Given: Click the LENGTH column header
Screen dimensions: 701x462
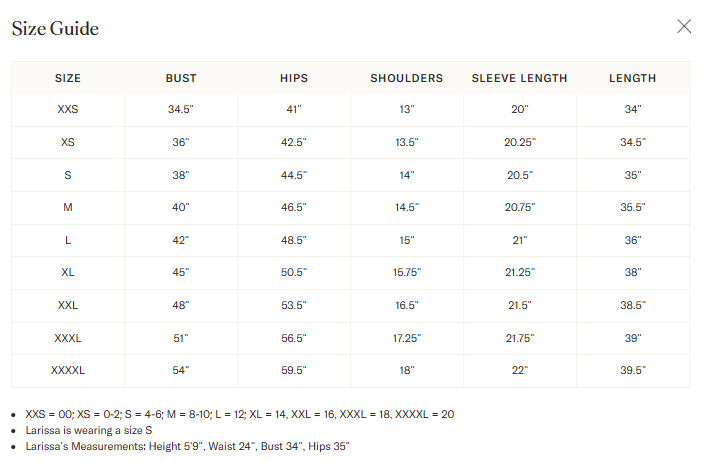Looking at the screenshot, I should pyautogui.click(x=632, y=78).
